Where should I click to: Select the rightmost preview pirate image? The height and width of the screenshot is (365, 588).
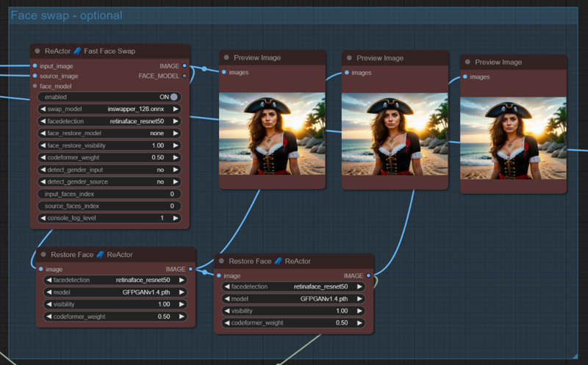513,138
